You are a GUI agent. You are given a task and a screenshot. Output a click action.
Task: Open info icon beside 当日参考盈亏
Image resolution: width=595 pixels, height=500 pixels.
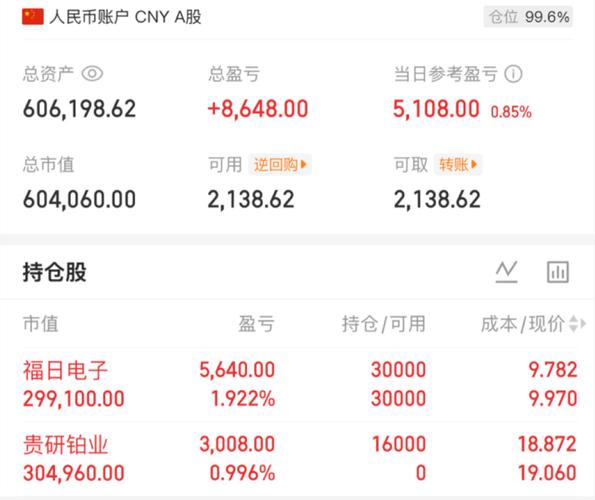point(513,74)
